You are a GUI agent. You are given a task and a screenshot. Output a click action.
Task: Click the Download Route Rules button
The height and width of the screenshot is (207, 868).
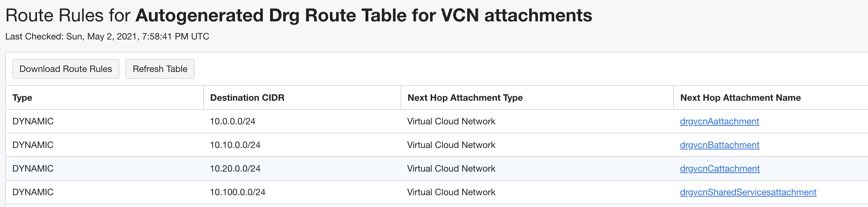66,69
